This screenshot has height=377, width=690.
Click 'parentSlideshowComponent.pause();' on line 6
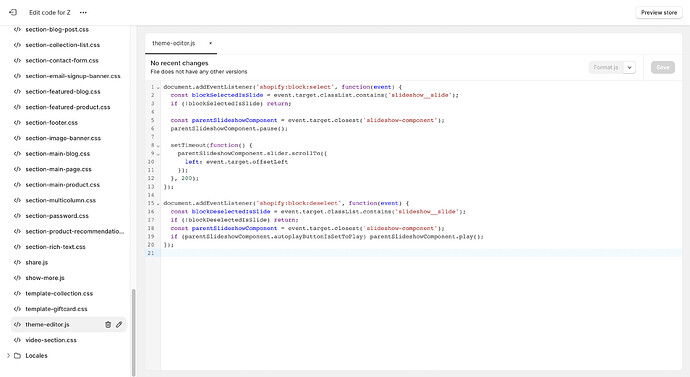point(229,128)
